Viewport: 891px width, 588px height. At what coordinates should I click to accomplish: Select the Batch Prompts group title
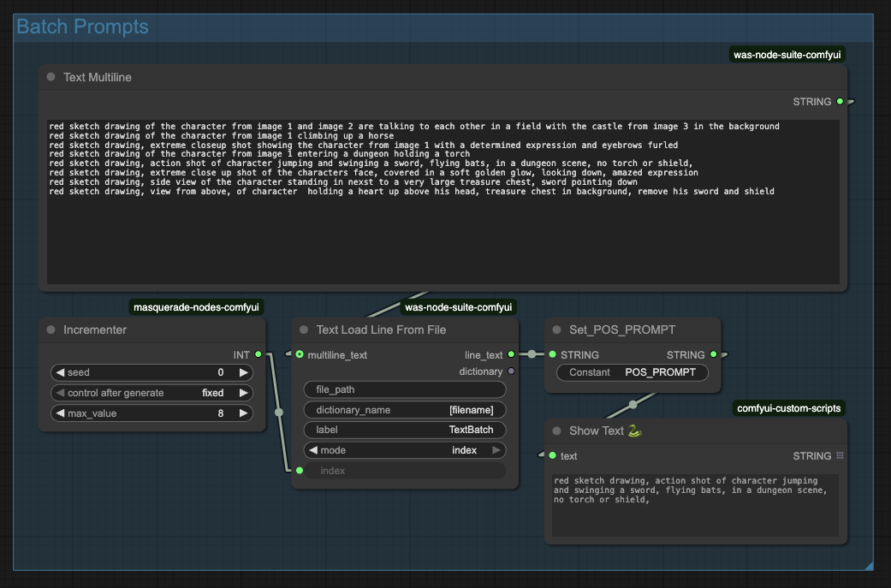pos(82,27)
